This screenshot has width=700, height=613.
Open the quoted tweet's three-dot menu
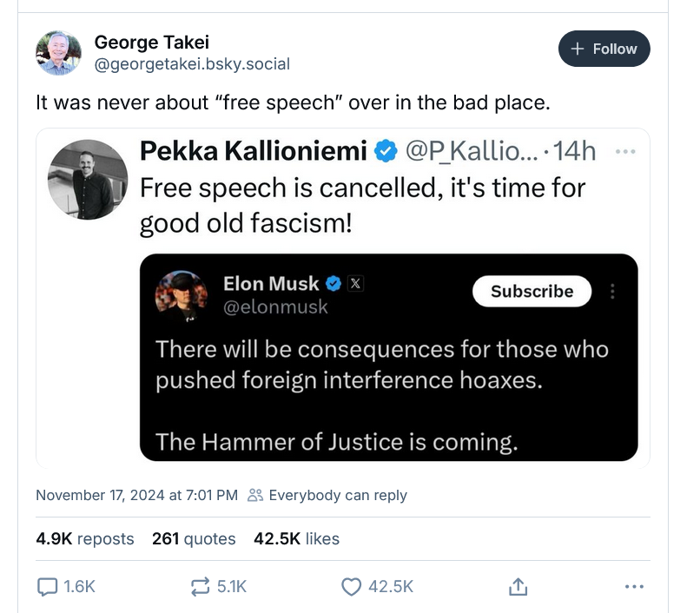tap(624, 151)
